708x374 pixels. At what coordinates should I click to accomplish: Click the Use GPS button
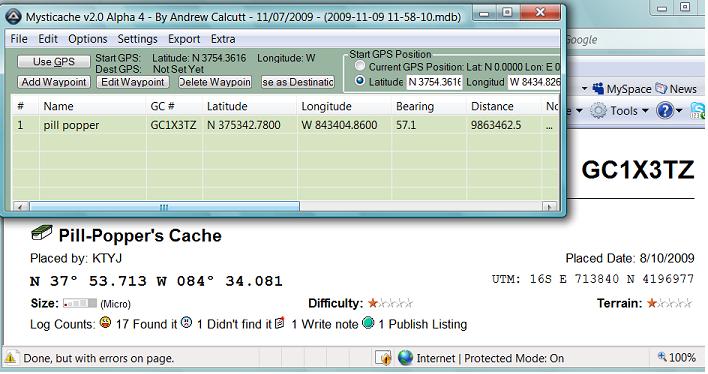54,62
